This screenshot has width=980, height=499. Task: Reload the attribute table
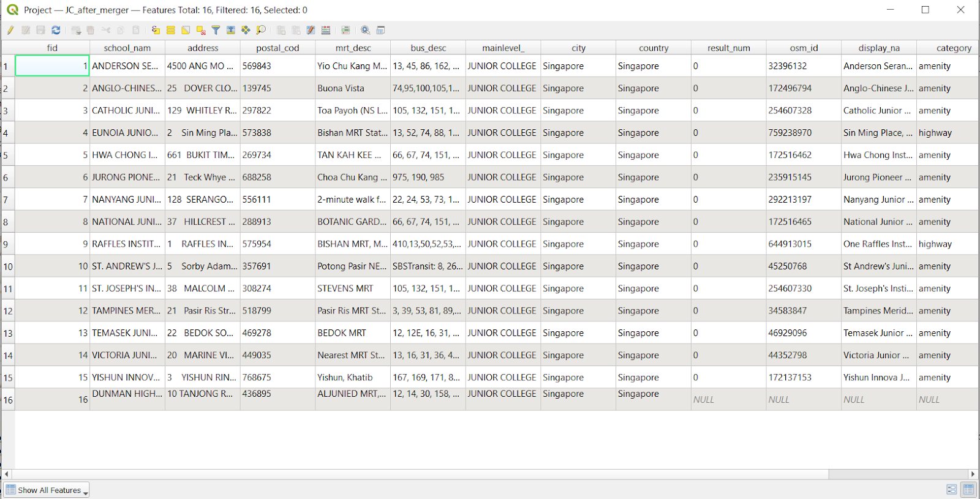click(56, 30)
